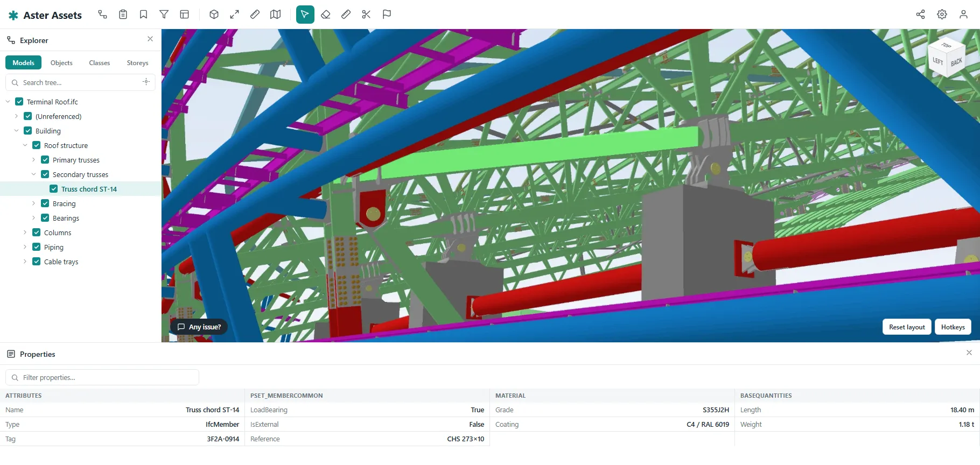Image resolution: width=980 pixels, height=465 pixels.
Task: Switch to the Objects tab
Action: (x=61, y=63)
